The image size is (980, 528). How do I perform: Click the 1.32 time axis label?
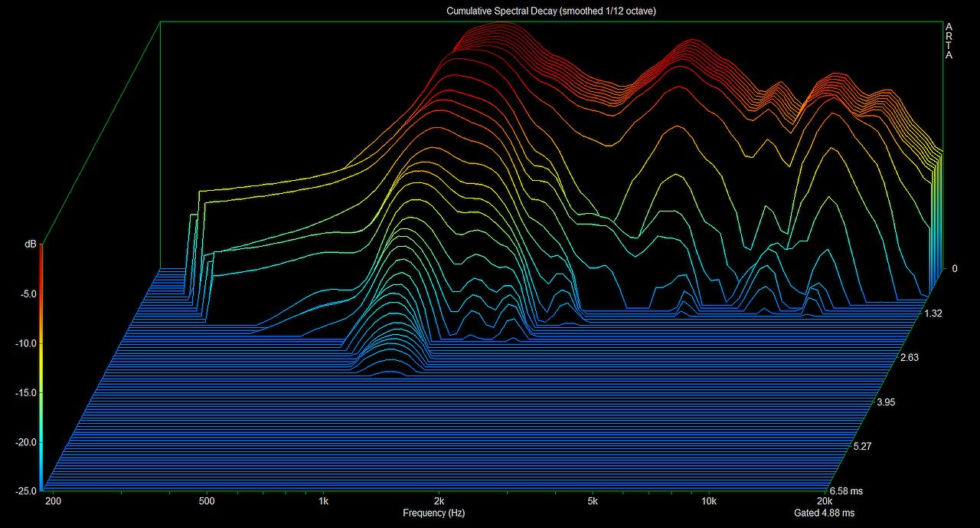[x=936, y=313]
